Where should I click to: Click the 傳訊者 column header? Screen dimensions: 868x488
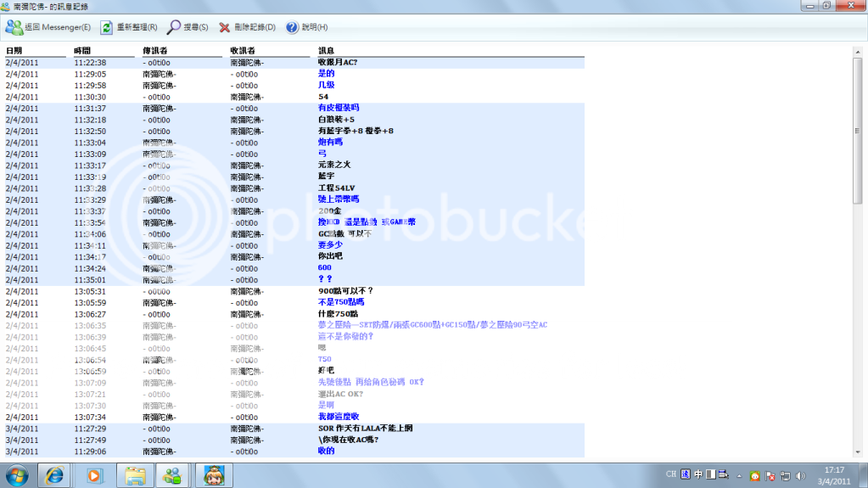(x=155, y=51)
